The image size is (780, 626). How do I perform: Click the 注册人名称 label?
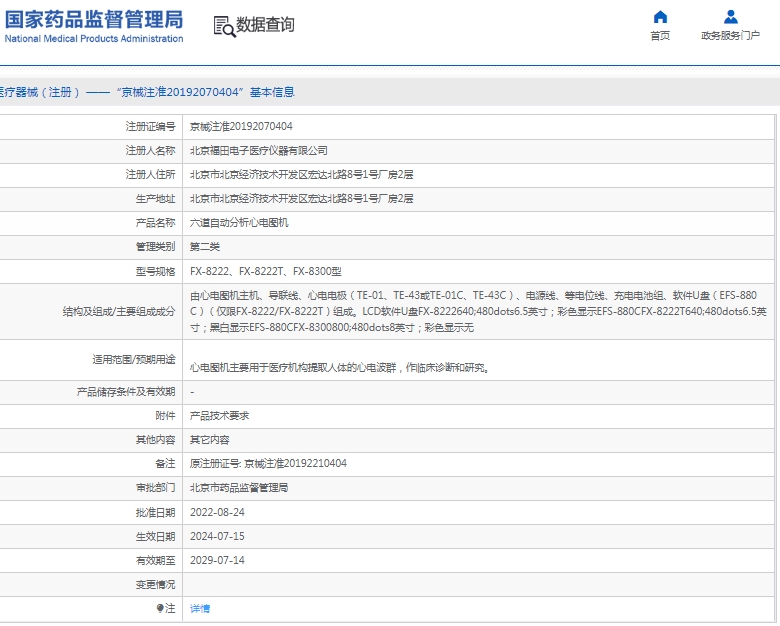tap(151, 151)
